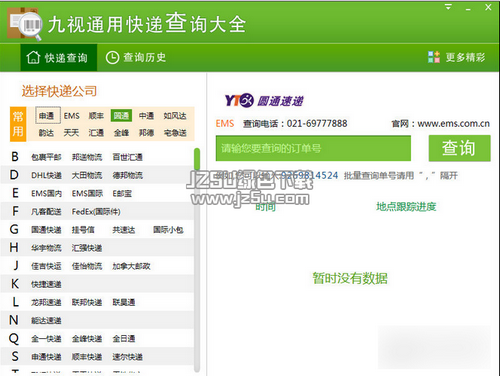Choose FedEx(国际件) in row F
This screenshot has width=500, height=376.
click(x=96, y=212)
